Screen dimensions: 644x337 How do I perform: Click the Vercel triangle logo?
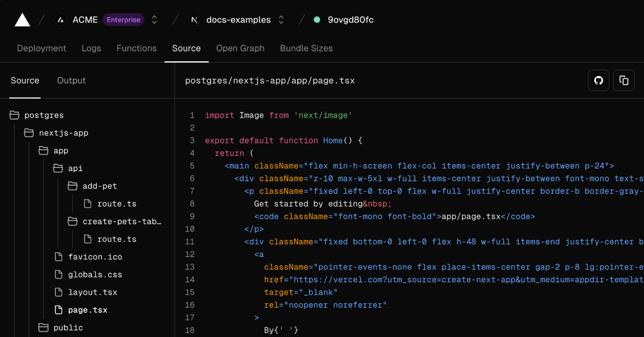point(23,20)
